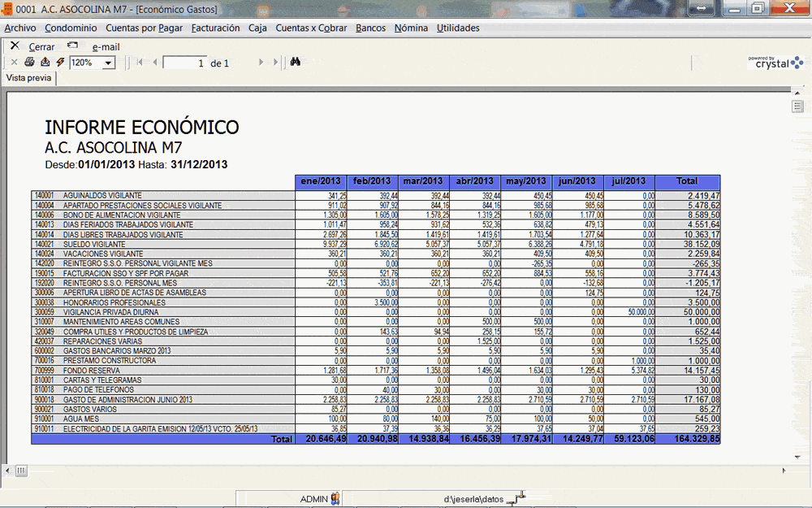
Task: Click the Hasta date 31/12/2013
Action: (199, 165)
